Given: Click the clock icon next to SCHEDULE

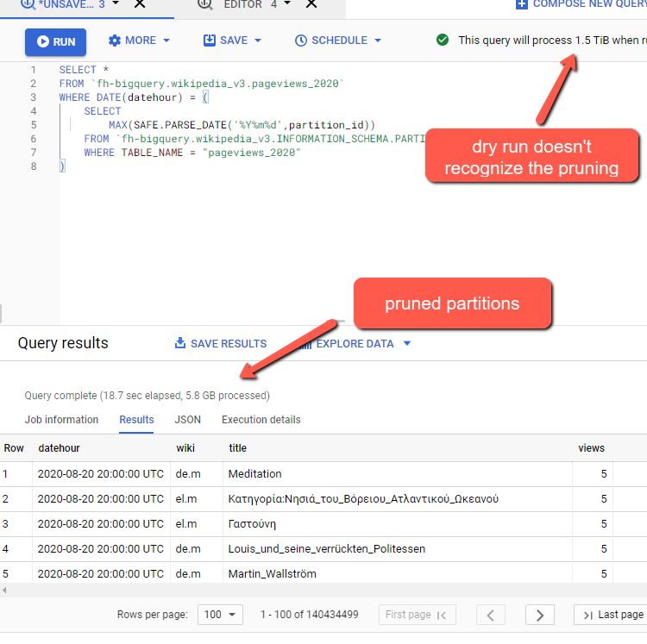Looking at the screenshot, I should point(301,41).
